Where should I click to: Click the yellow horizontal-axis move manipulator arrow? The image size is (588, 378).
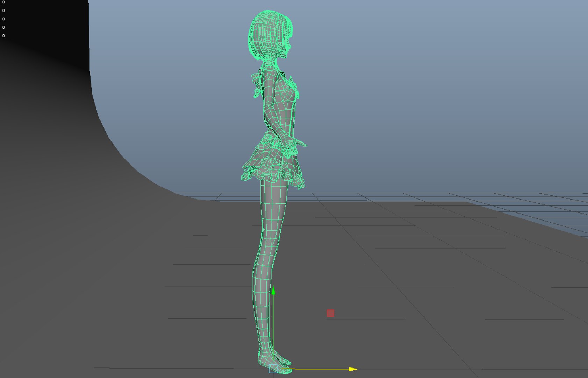[x=353, y=369]
